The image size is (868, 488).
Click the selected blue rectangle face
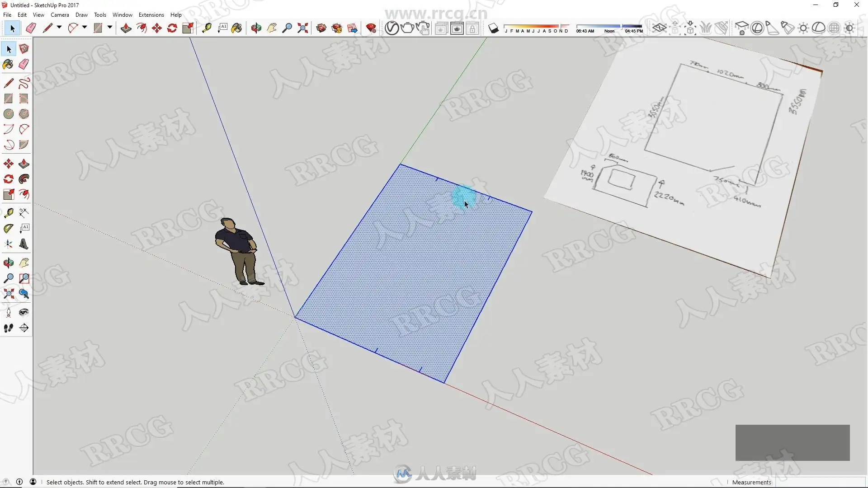414,273
